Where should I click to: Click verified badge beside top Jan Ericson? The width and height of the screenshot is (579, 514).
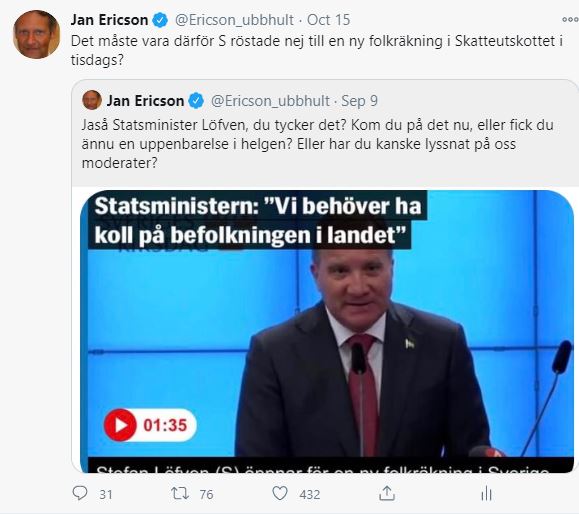[x=160, y=20]
